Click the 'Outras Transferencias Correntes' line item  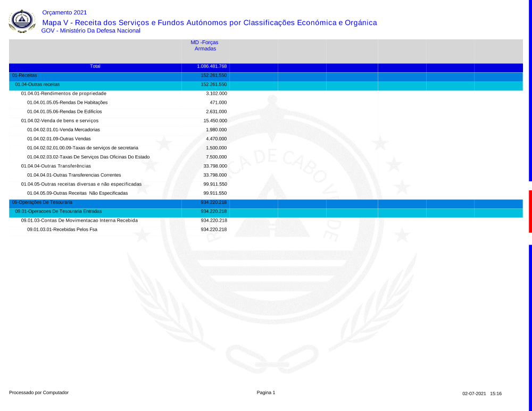74,175
